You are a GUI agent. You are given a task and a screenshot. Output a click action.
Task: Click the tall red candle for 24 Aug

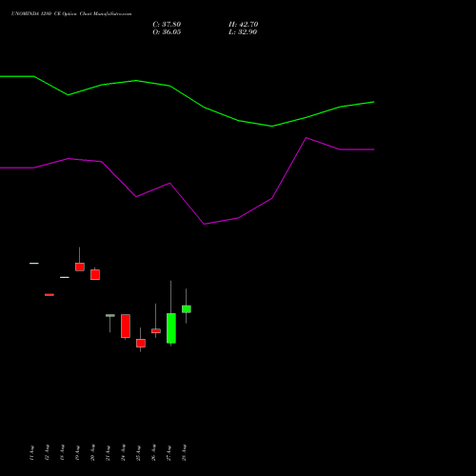pyautogui.click(x=126, y=326)
